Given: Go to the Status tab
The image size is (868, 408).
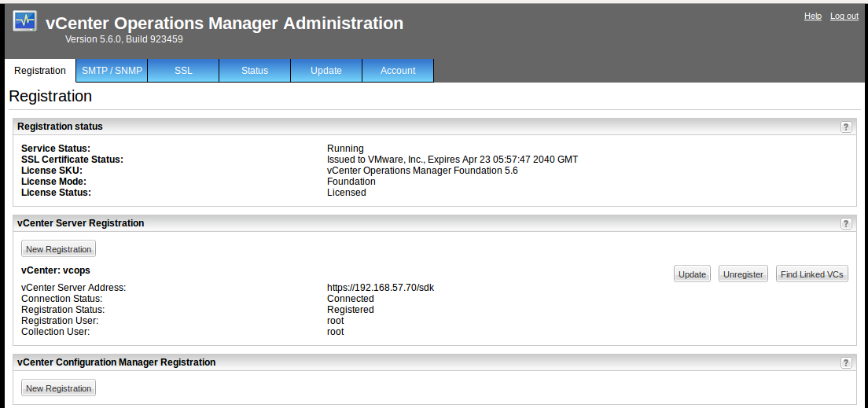Looking at the screenshot, I should pos(255,71).
